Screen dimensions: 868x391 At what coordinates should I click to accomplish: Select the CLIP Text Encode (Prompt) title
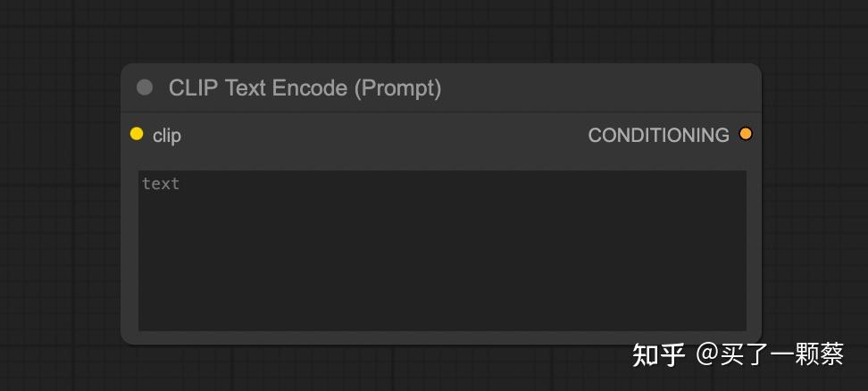pos(305,88)
